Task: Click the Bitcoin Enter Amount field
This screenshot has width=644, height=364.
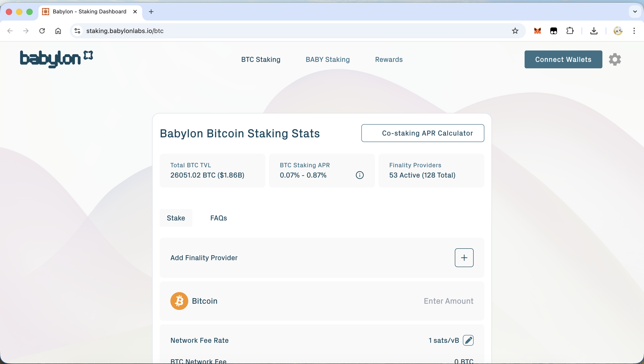Action: [448, 301]
